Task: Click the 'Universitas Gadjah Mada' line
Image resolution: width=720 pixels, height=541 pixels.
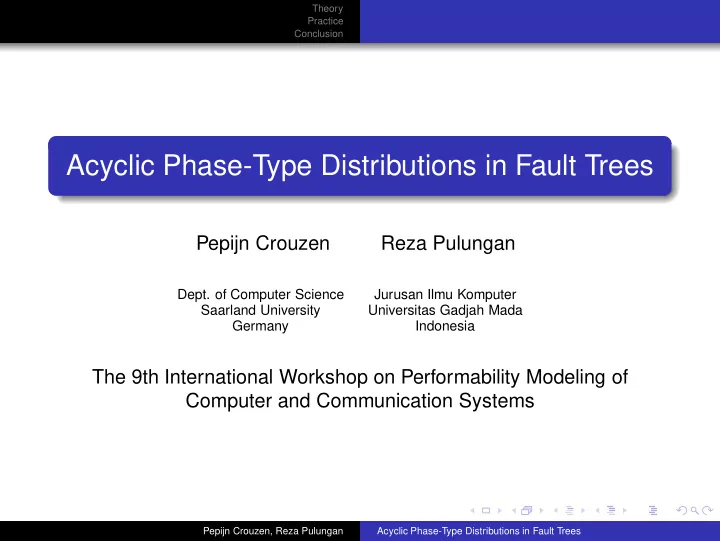Action: tap(445, 310)
